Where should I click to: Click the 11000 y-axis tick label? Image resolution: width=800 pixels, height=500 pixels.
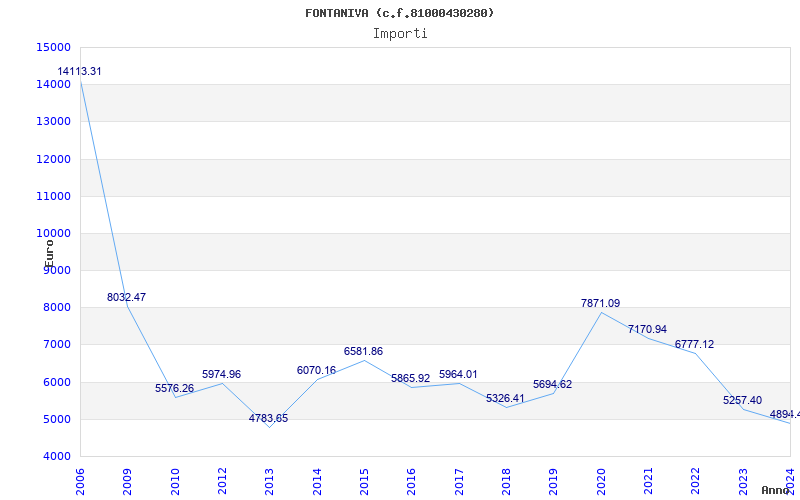click(x=54, y=196)
